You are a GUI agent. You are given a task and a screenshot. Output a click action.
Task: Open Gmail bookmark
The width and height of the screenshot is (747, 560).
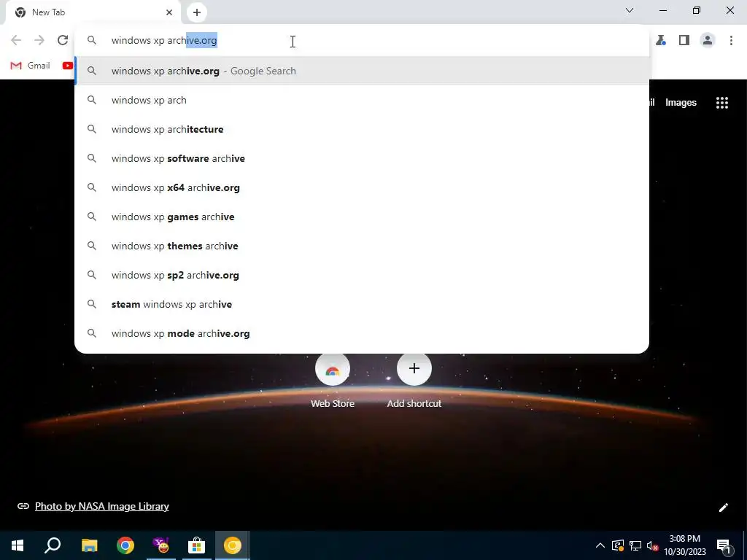click(31, 66)
